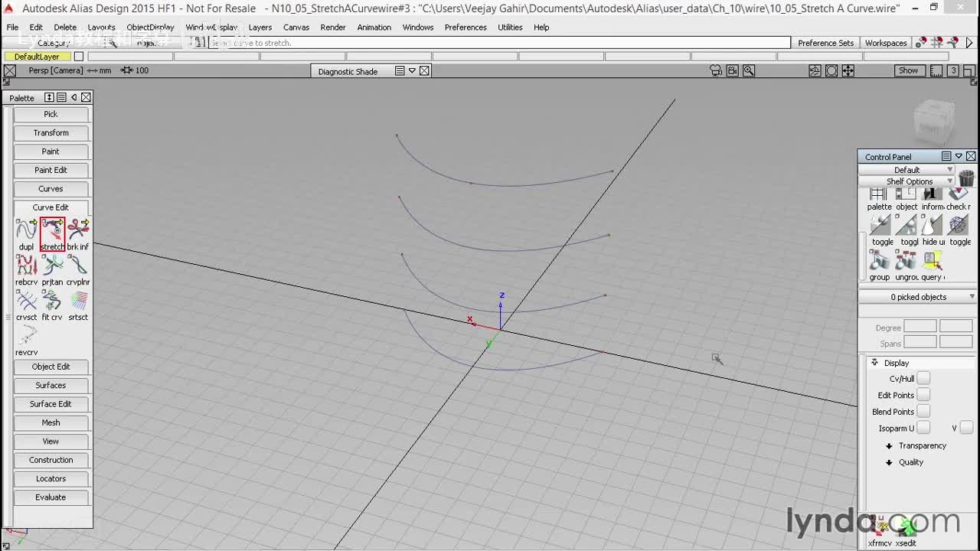
Task: Click the Preference Sets button
Action: [x=825, y=43]
